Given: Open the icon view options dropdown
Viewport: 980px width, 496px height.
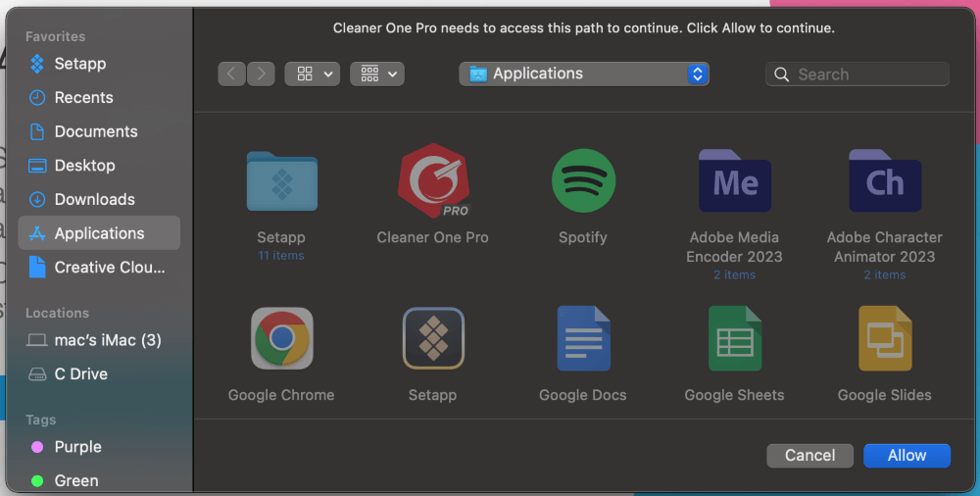Looking at the screenshot, I should point(313,74).
